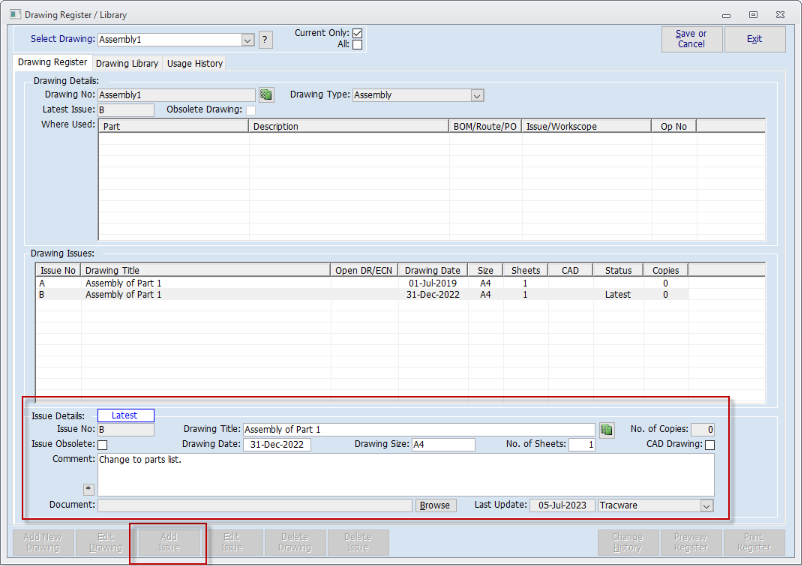Image resolution: width=802 pixels, height=566 pixels.
Task: Select issue A row in Drawing Issues
Action: tap(200, 283)
